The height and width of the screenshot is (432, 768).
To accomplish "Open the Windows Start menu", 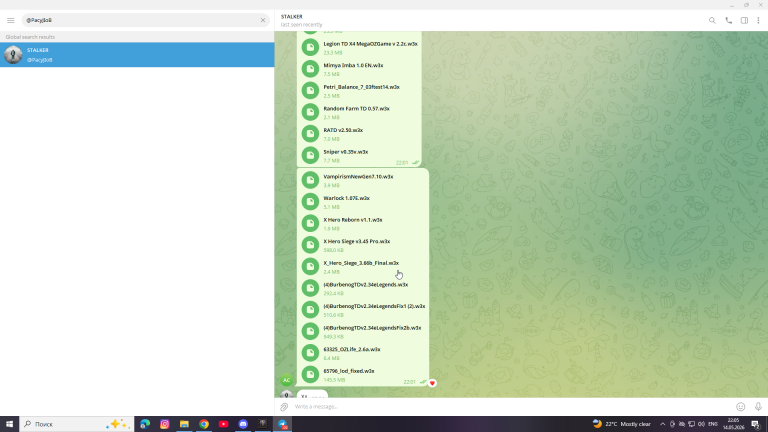I will tap(9, 424).
